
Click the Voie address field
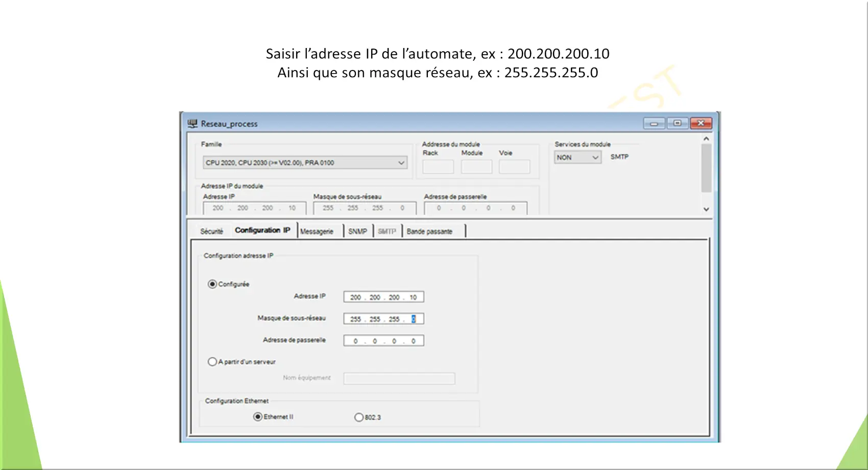point(514,167)
